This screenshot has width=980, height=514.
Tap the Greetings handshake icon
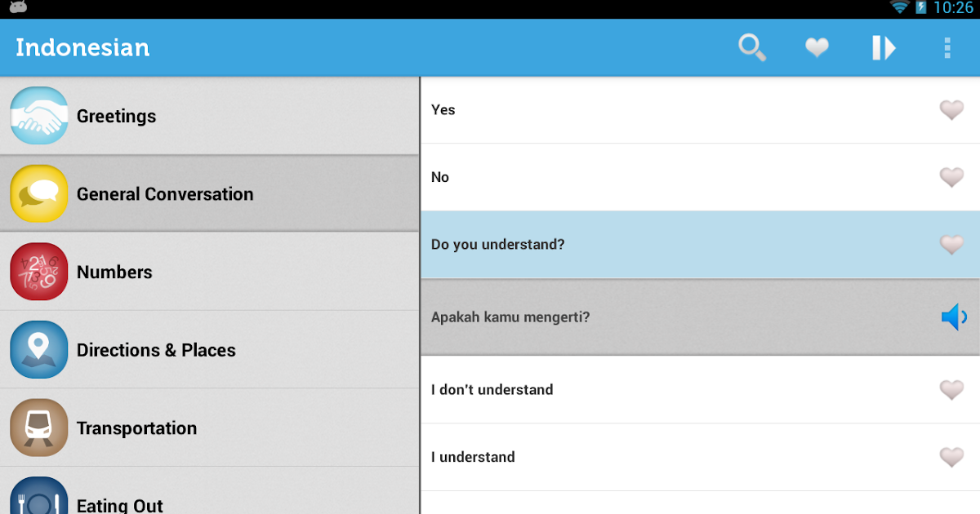coord(39,116)
